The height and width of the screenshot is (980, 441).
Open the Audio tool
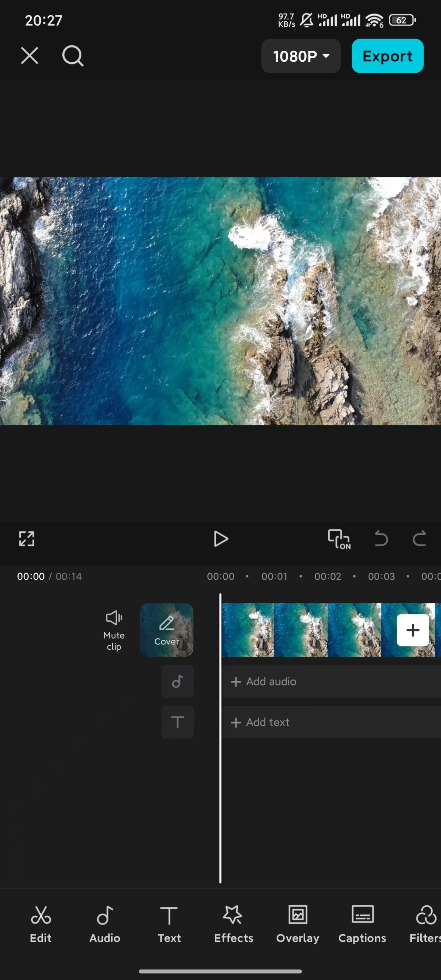(x=105, y=924)
